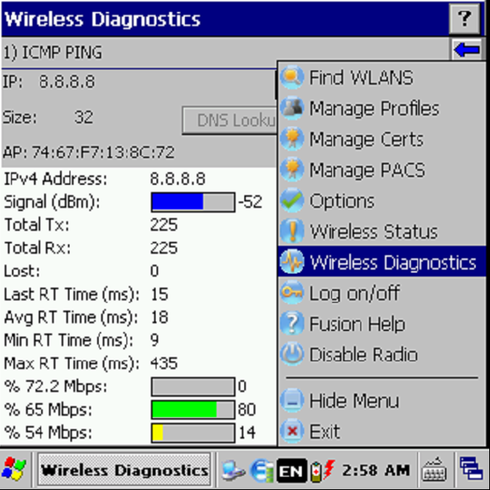Select highlighted Wireless Diagnostics menu entry
Viewport: 490px width, 490px height.
382,262
